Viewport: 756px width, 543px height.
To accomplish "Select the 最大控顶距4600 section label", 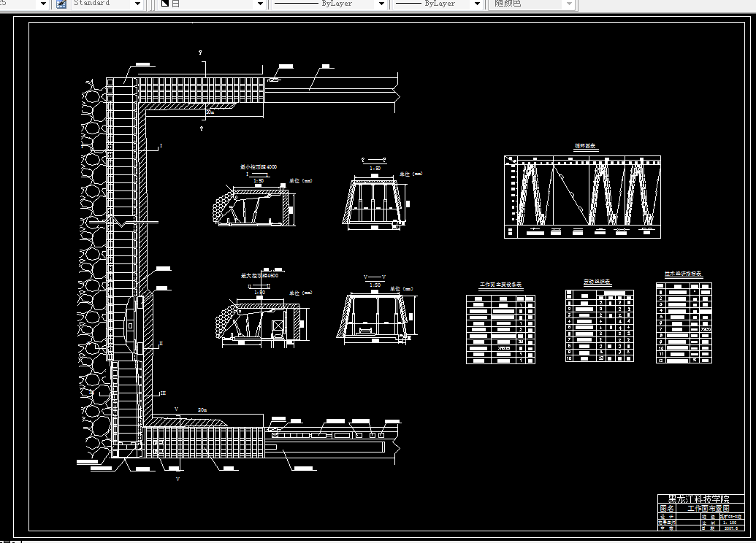I will (x=259, y=276).
